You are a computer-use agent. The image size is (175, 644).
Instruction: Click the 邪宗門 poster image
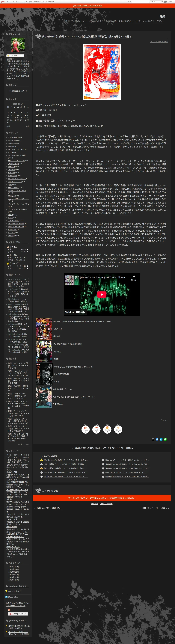(102, 72)
